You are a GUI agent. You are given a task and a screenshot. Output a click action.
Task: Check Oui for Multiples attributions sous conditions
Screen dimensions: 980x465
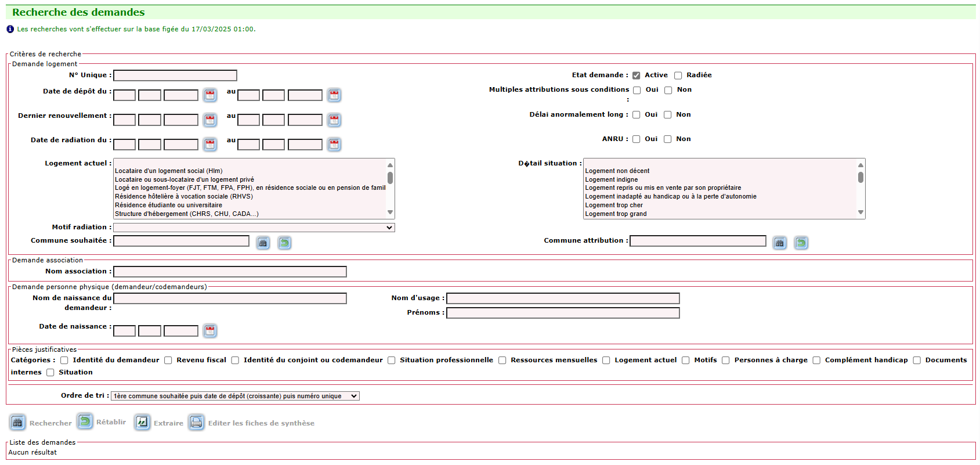pyautogui.click(x=637, y=90)
